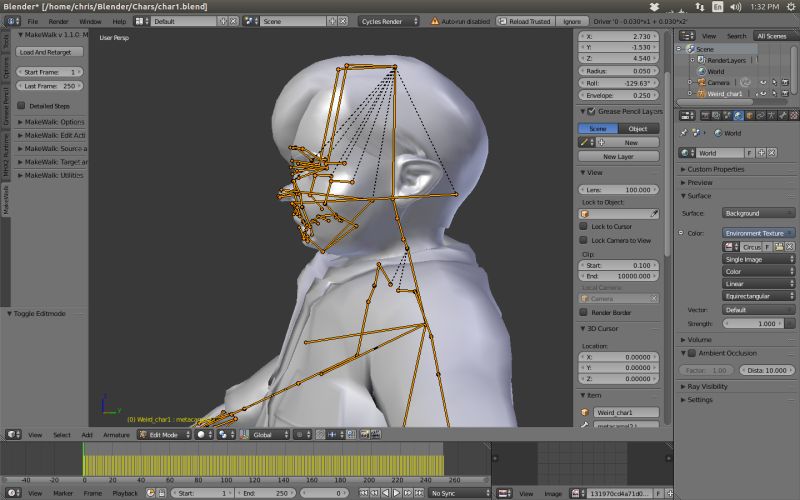800x500 pixels.
Task: Click the Load And Retarget button
Action: click(49, 52)
